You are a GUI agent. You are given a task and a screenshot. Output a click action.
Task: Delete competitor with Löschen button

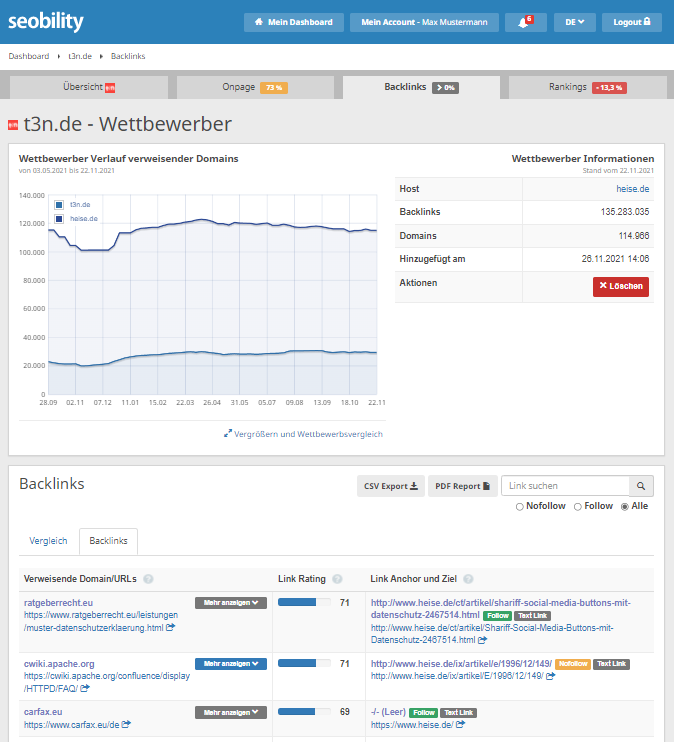[621, 286]
